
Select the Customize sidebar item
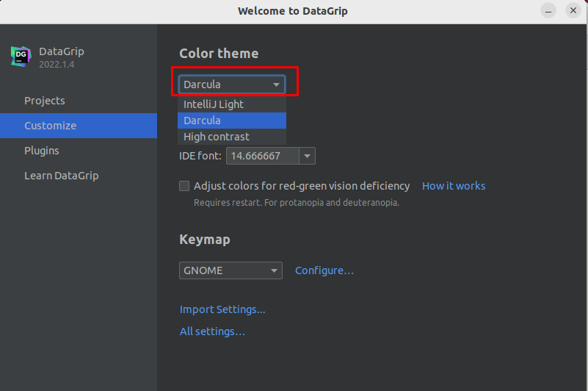pyautogui.click(x=79, y=126)
